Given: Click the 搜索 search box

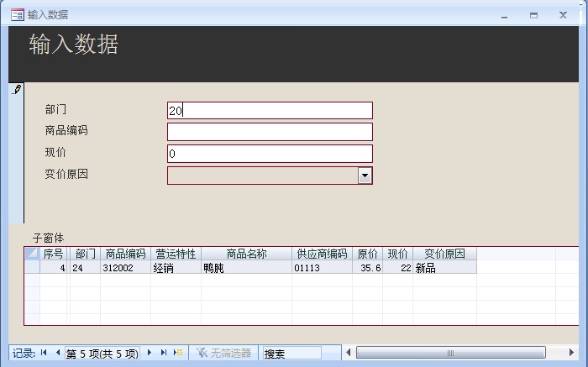Looking at the screenshot, I should click(291, 353).
